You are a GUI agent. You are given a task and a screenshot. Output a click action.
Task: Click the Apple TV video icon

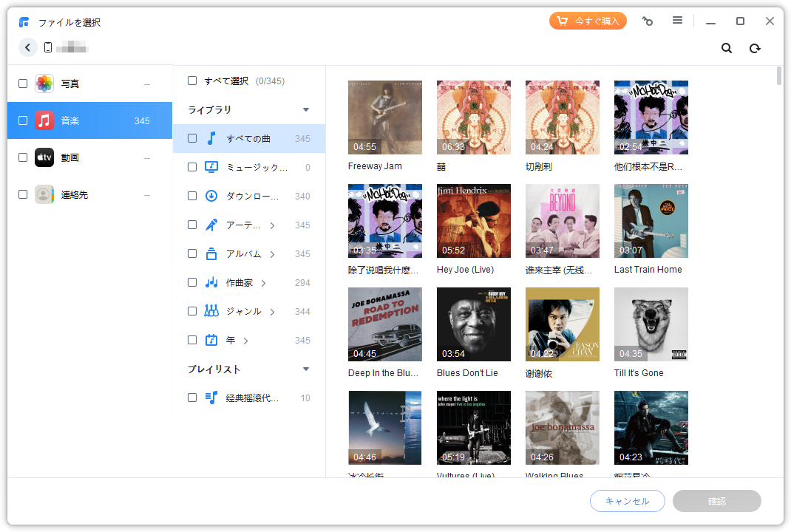point(44,157)
